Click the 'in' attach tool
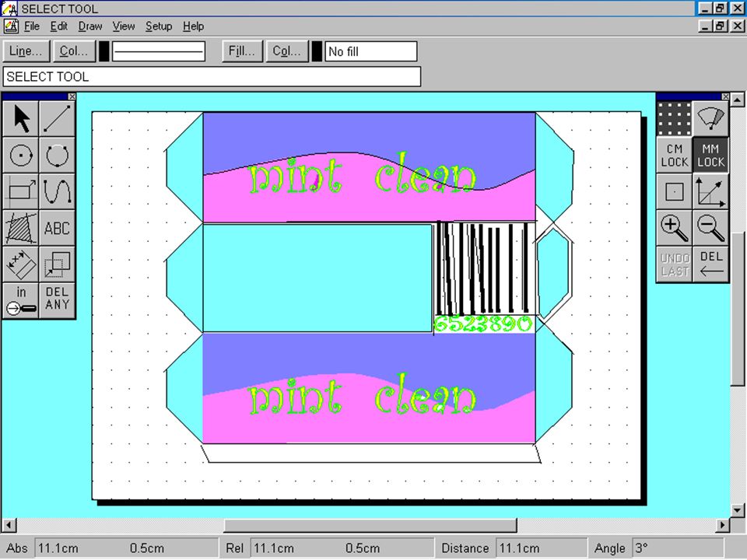This screenshot has height=560, width=747. [x=20, y=300]
